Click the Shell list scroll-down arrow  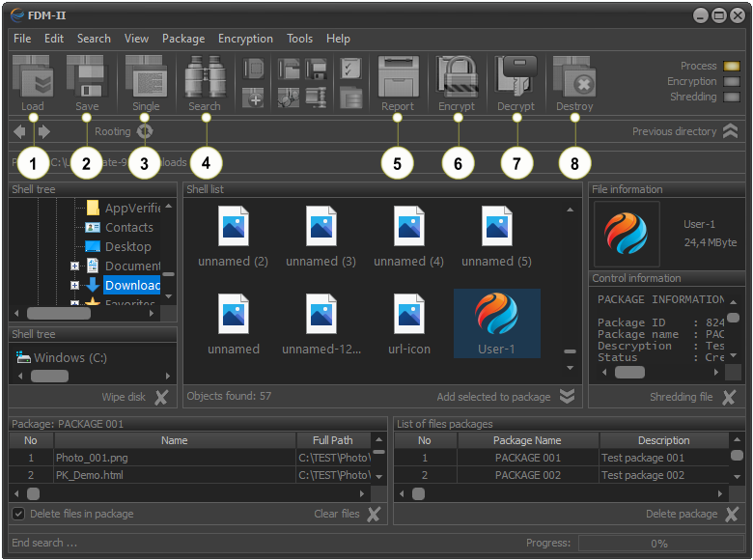click(570, 368)
